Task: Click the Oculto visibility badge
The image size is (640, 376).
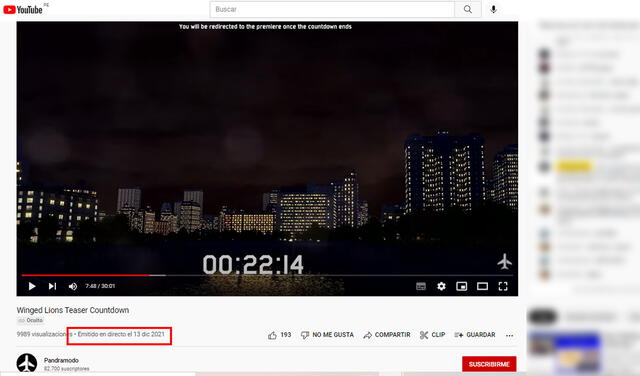Action: coord(31,320)
